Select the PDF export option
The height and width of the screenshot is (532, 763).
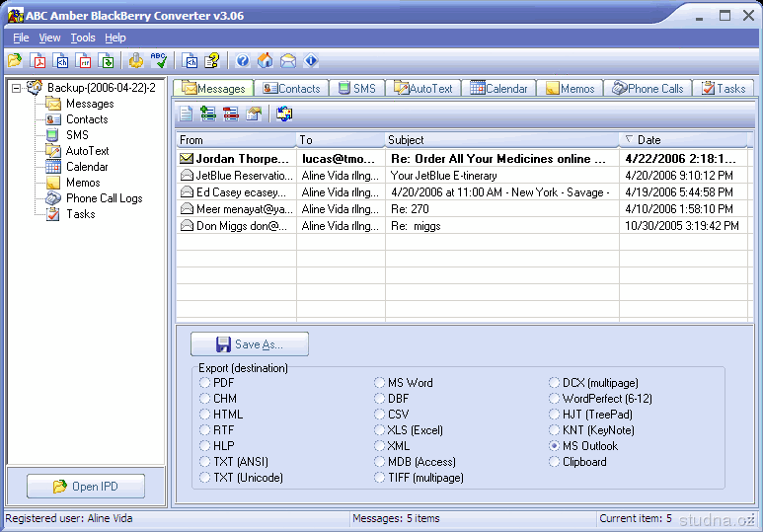tap(205, 383)
